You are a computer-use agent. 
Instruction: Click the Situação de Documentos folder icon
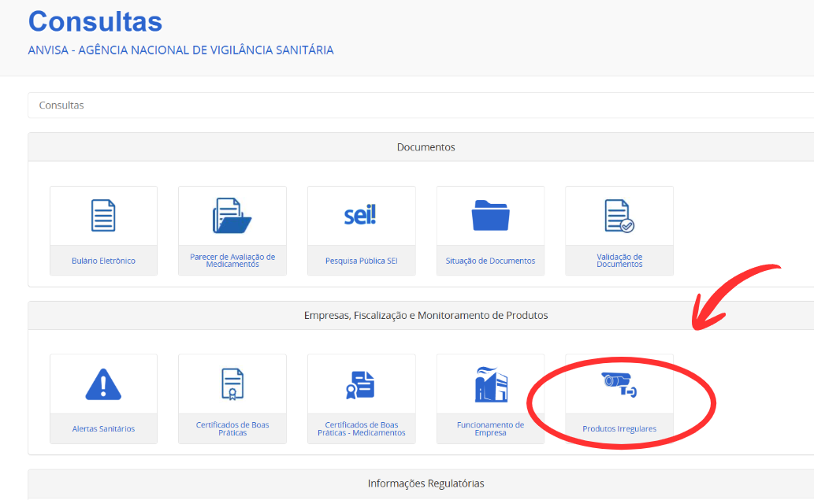point(490,215)
